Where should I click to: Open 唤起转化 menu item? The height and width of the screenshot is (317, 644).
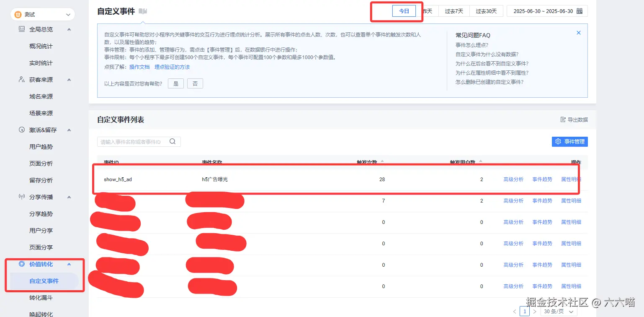(x=41, y=314)
